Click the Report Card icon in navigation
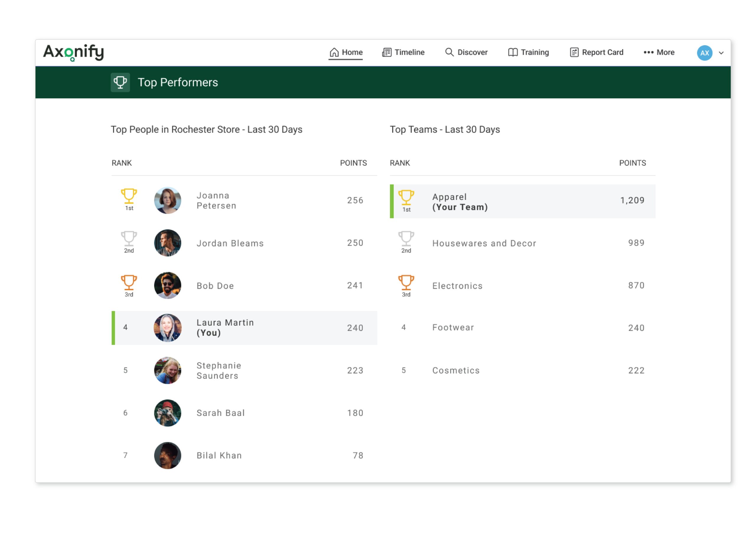Image resolution: width=756 pixels, height=543 pixels. point(574,52)
